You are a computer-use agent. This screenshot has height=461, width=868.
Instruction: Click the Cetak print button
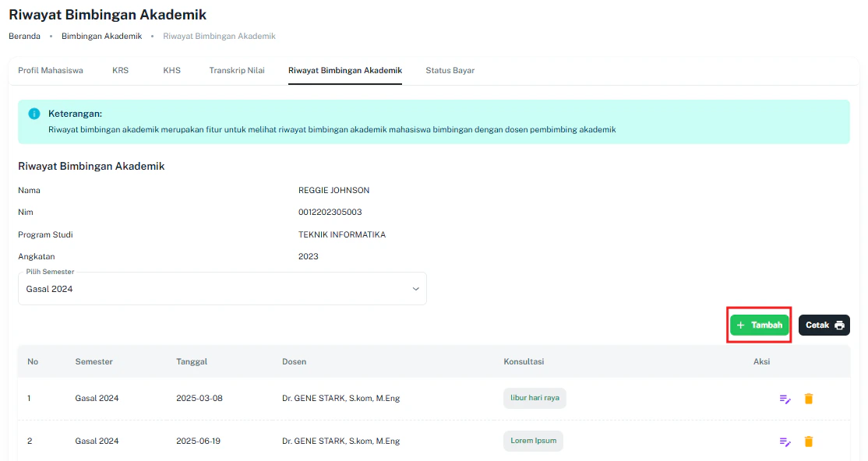tap(824, 326)
